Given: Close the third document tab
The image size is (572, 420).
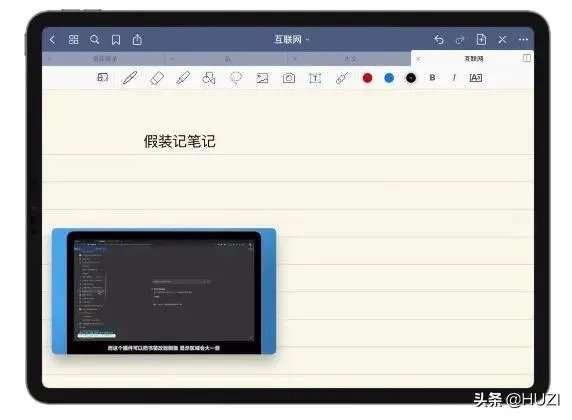Looking at the screenshot, I should click(295, 59).
